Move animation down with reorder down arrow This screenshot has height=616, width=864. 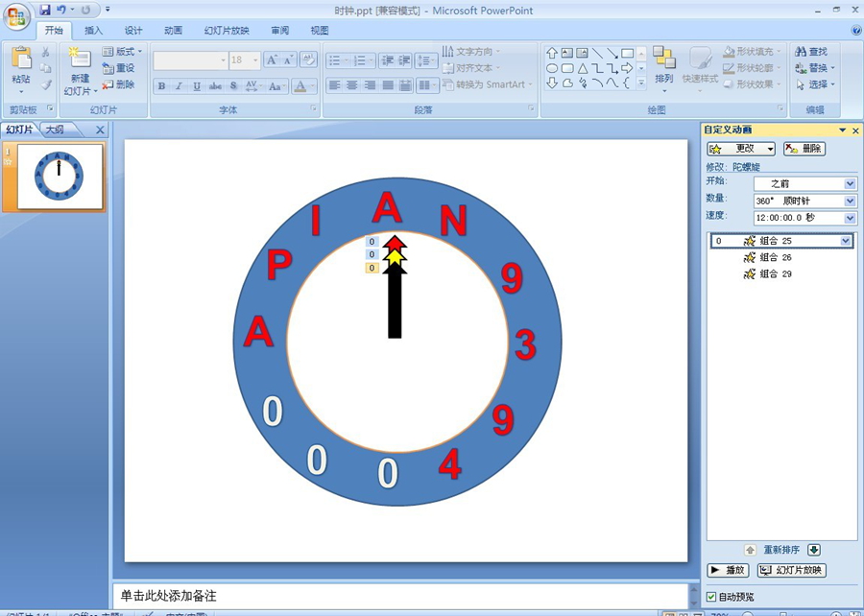point(814,550)
